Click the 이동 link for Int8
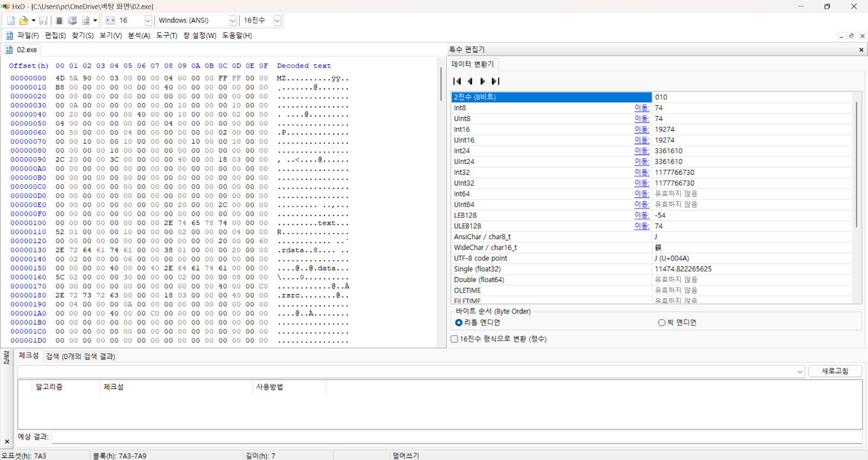Image resolution: width=868 pixels, height=460 pixels. [x=642, y=108]
